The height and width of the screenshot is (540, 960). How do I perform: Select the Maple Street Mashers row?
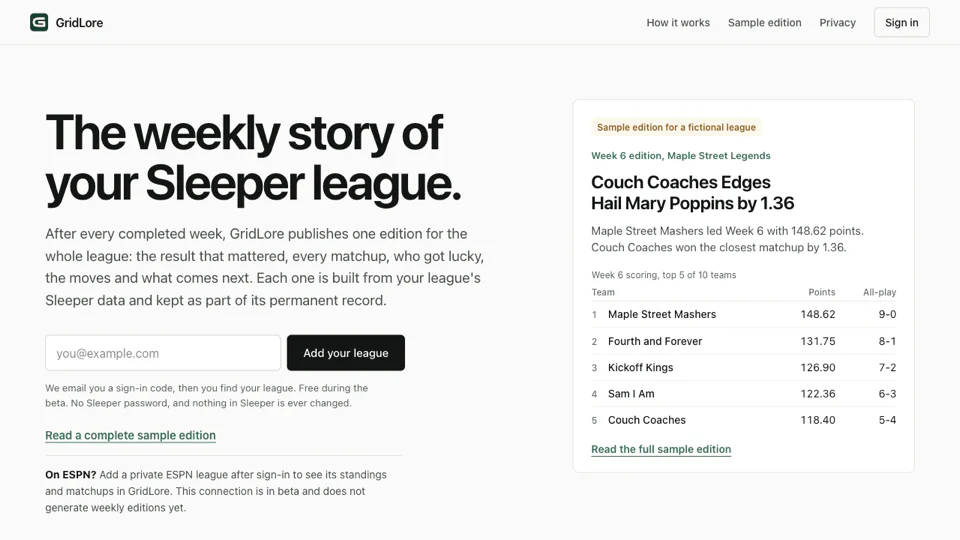click(743, 314)
